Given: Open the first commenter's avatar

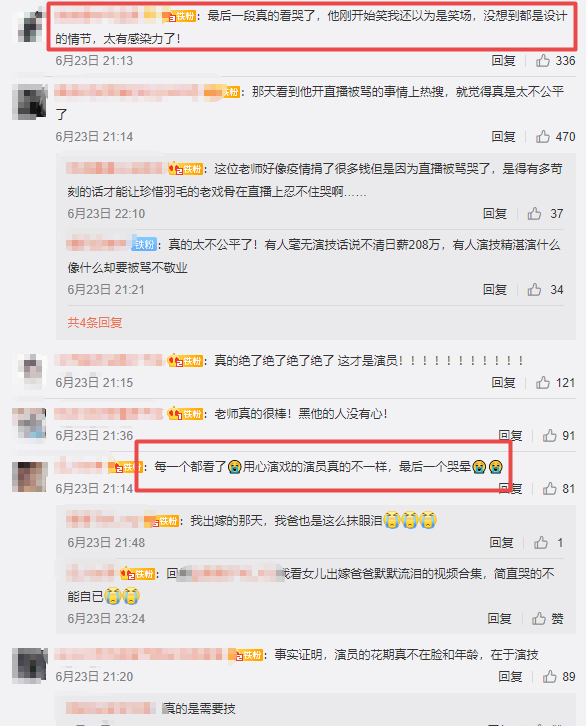Looking at the screenshot, I should 31,26.
